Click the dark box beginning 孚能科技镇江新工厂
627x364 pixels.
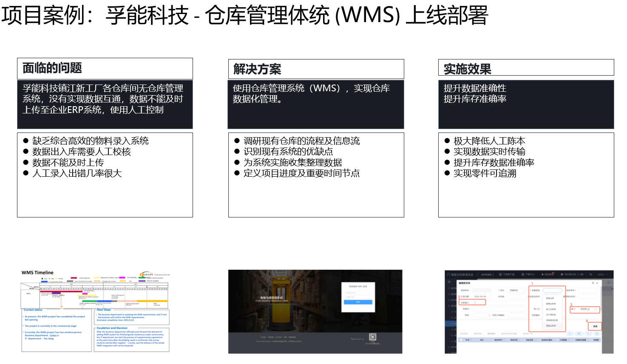click(105, 104)
